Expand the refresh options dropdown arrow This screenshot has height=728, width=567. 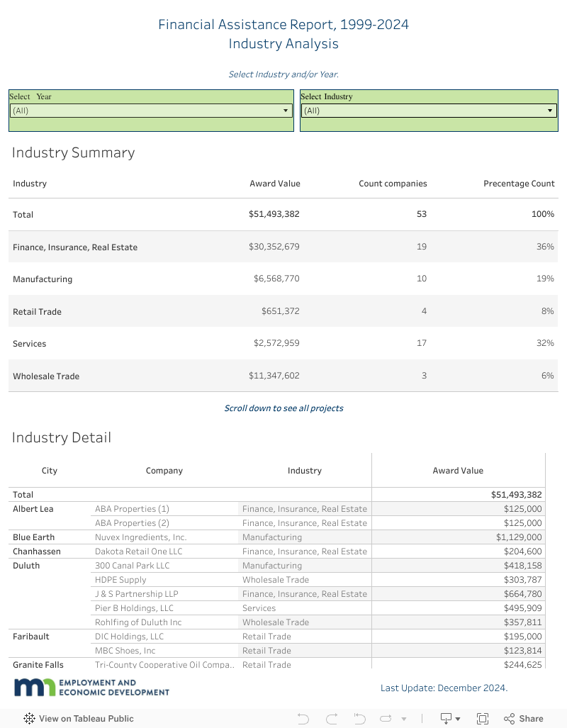click(404, 719)
